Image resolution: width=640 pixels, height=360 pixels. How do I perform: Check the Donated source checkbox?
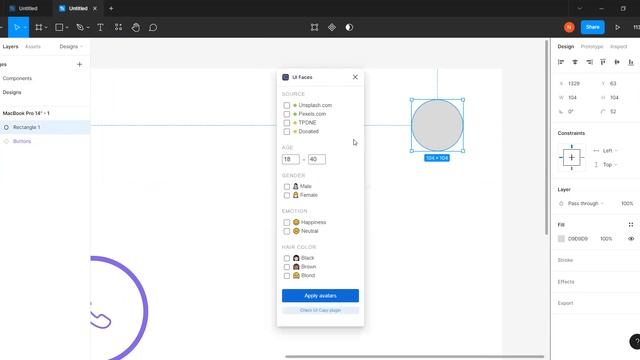click(287, 131)
